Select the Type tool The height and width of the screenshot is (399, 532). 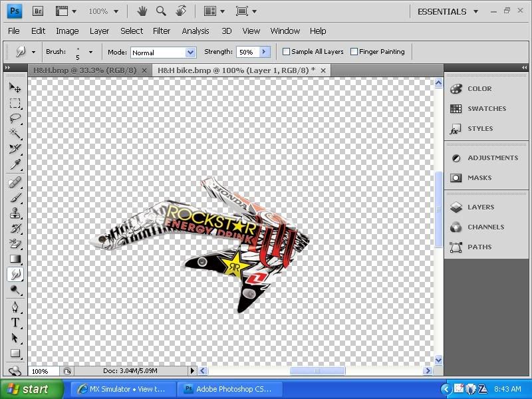(x=15, y=323)
